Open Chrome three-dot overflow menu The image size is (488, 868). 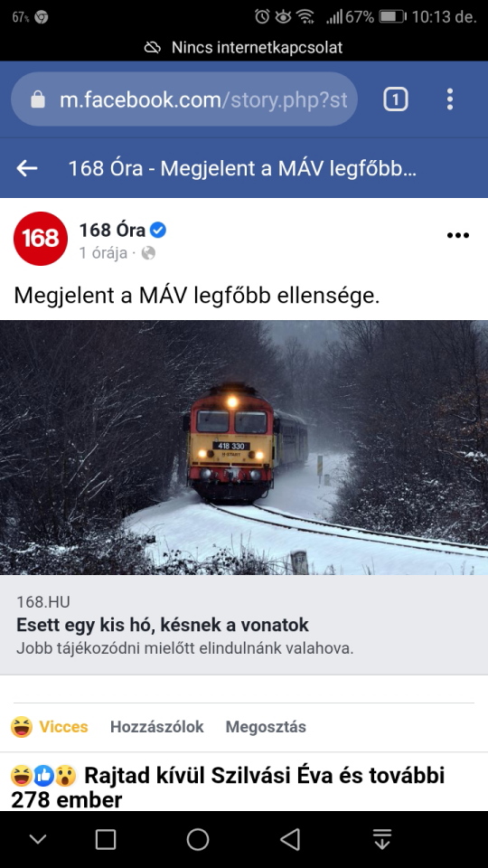(450, 99)
